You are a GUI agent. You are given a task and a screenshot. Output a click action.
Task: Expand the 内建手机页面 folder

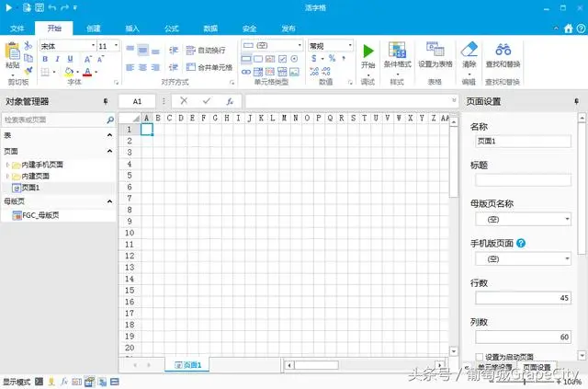click(x=7, y=165)
